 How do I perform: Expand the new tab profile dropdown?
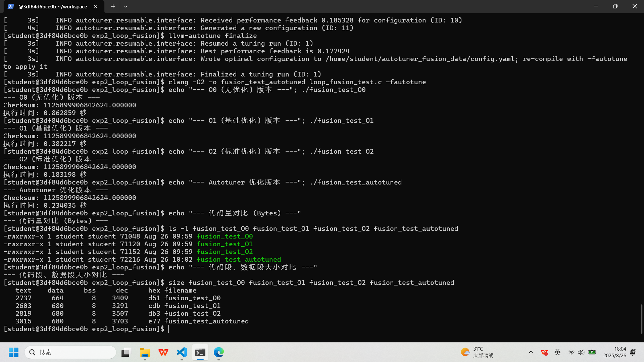(126, 6)
